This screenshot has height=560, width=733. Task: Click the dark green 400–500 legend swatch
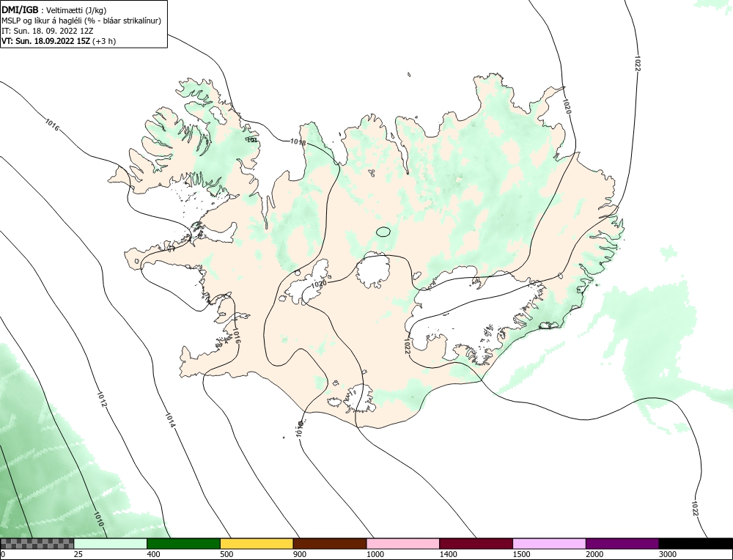(x=184, y=544)
